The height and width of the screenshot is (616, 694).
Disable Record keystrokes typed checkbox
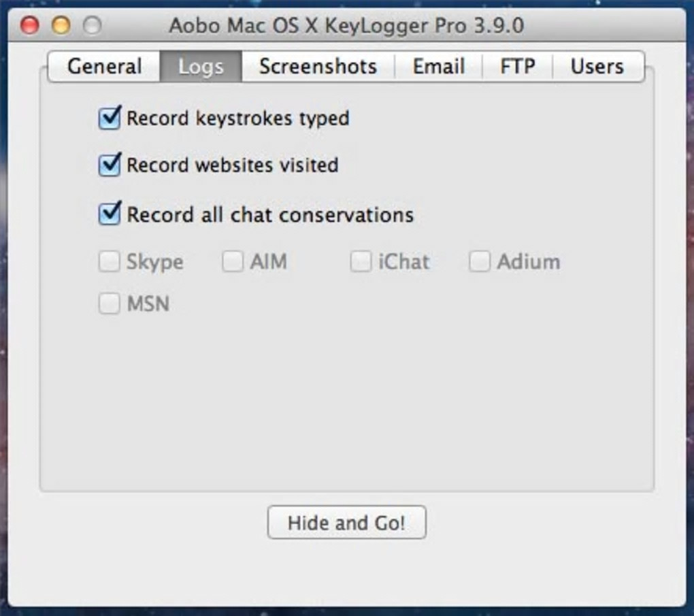coord(110,118)
